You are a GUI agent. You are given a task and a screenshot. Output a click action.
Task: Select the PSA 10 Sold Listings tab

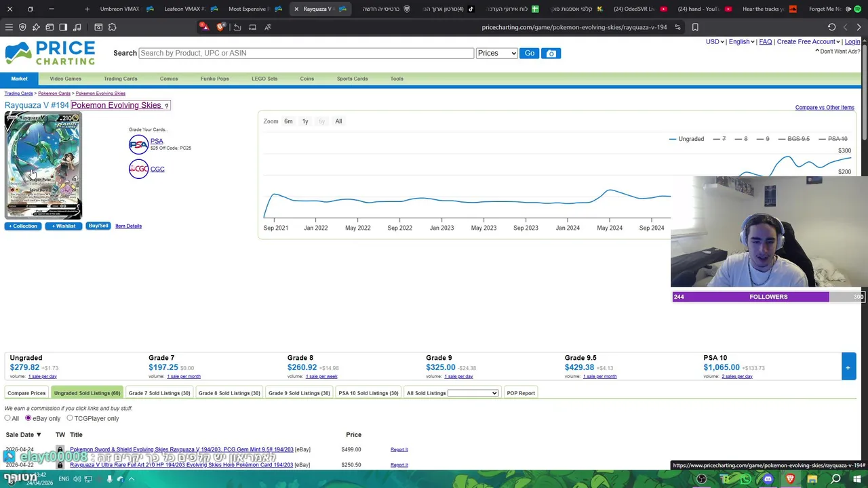click(368, 393)
